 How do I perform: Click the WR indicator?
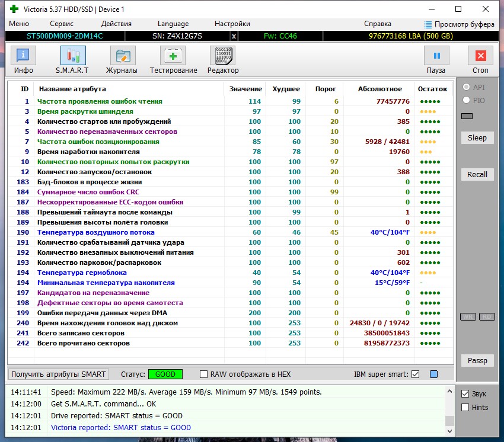(x=468, y=317)
